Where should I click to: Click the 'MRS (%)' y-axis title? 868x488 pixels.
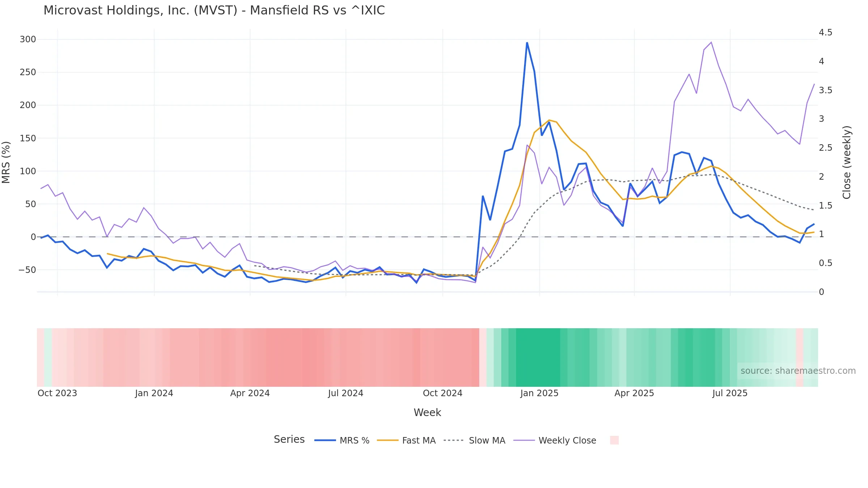pos(6,162)
